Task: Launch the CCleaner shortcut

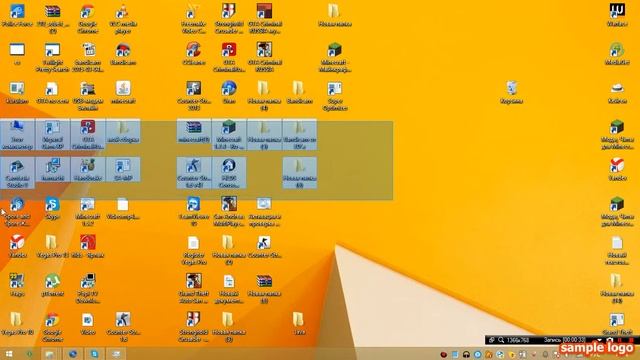Action: pos(193,54)
